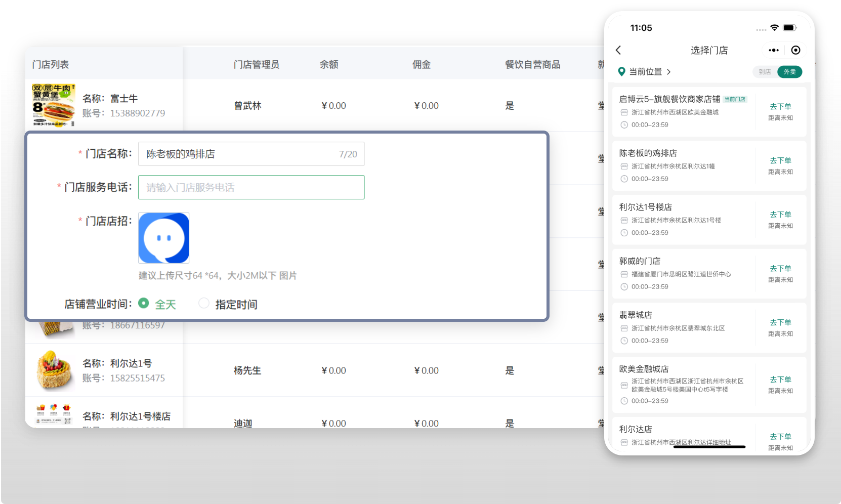Tap 去下单 for 欧美金融城店
Viewport: 841px width, 504px height.
[780, 380]
